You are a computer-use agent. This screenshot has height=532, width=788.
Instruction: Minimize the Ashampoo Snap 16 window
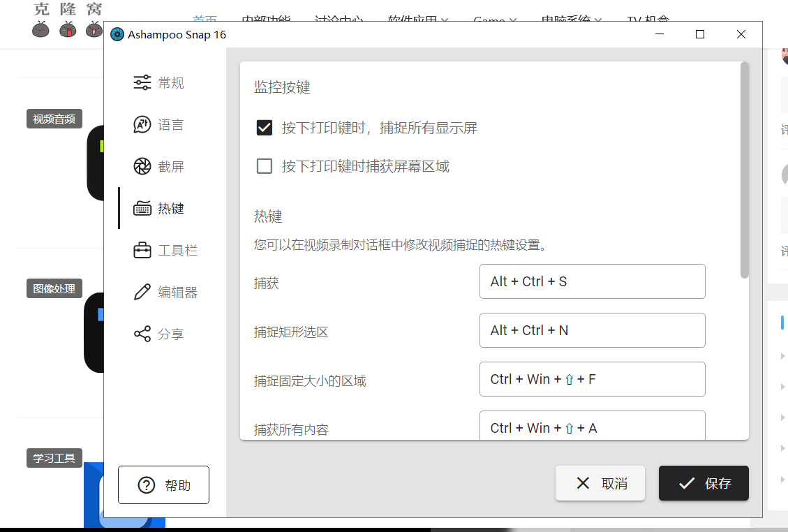tap(660, 34)
